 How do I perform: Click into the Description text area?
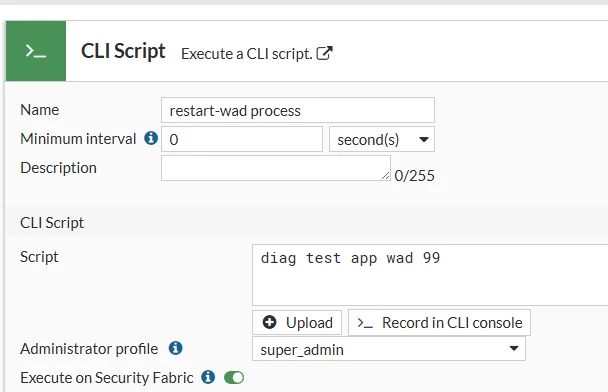coord(276,168)
